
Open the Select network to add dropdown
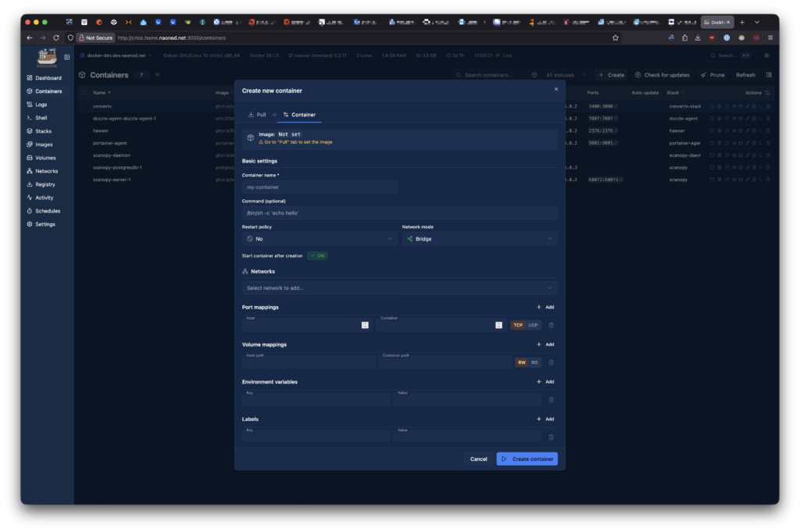click(x=399, y=287)
